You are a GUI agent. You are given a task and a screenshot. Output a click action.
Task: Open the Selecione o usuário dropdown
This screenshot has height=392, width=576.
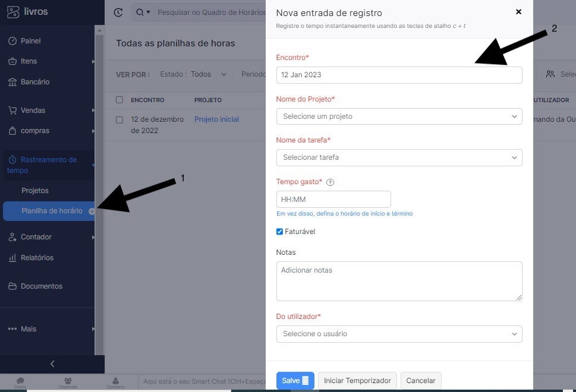399,334
